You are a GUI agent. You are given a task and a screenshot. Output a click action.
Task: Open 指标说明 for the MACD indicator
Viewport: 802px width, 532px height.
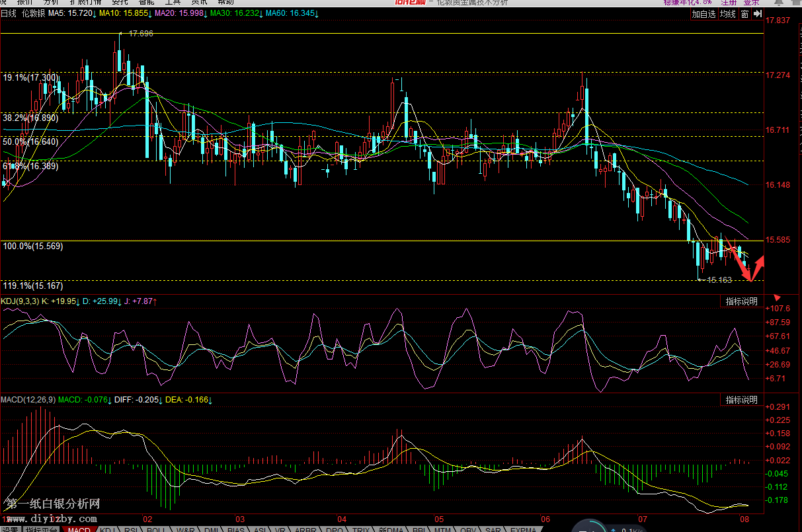tap(741, 400)
